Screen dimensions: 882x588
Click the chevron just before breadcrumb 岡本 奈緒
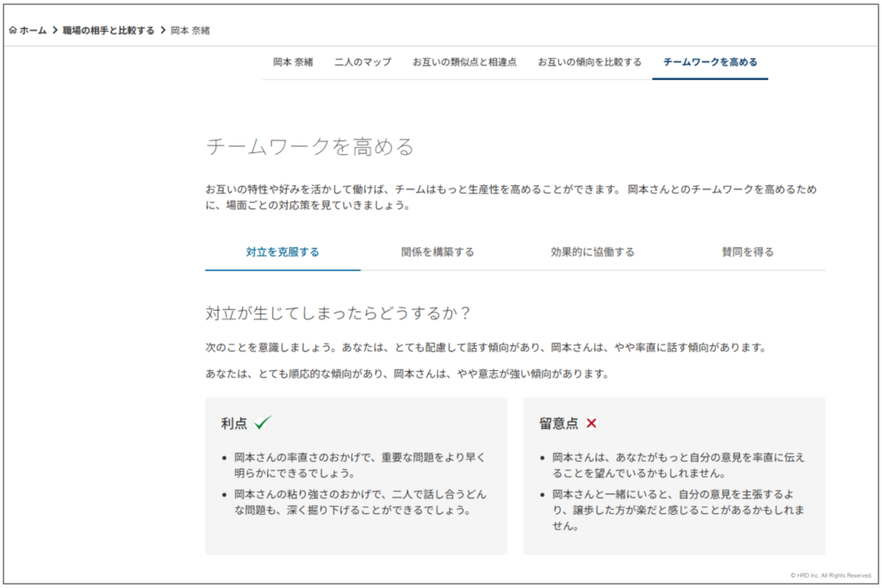point(163,30)
